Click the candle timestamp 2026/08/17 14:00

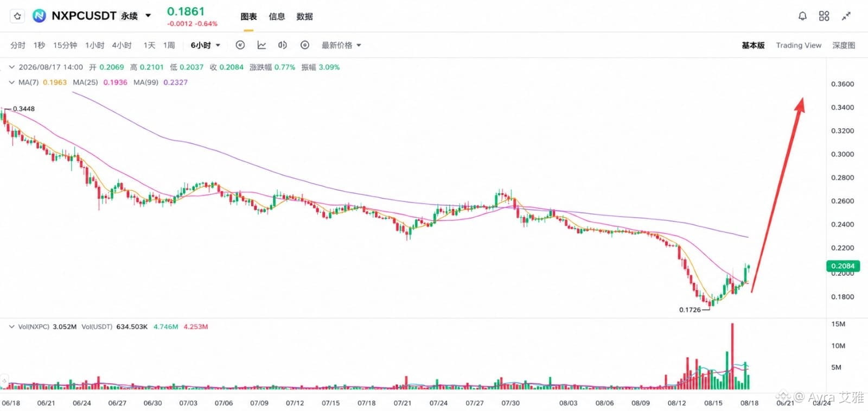[x=51, y=67]
